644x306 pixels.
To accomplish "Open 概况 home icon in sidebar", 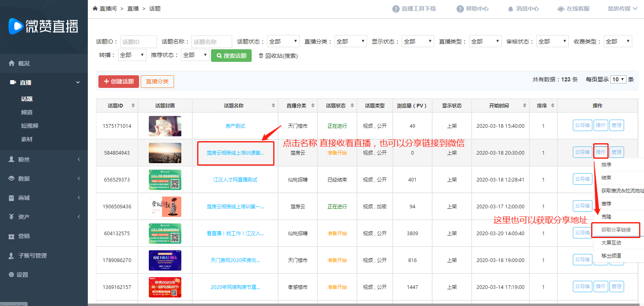I will click(11, 63).
